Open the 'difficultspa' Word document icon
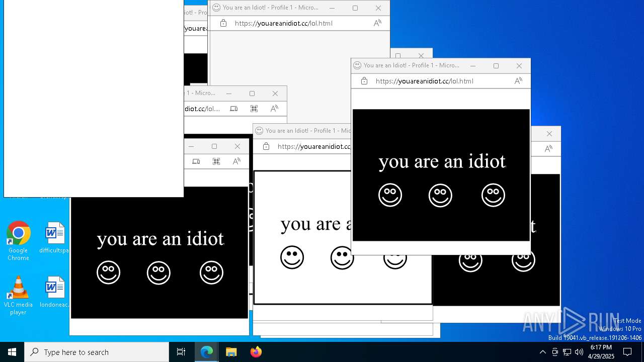644x362 pixels. [54, 238]
